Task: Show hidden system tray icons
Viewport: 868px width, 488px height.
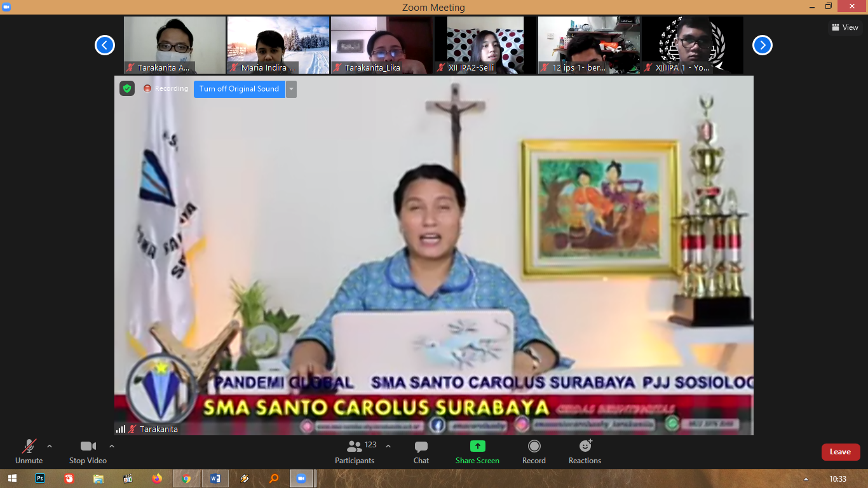Action: click(806, 479)
